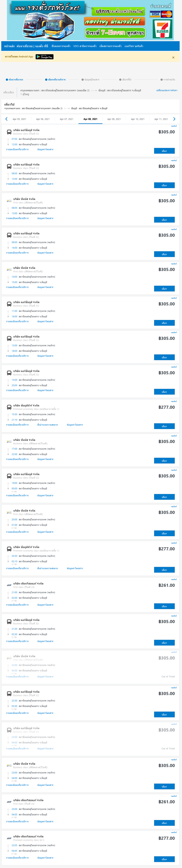Dismiss the Android App download banner
The width and height of the screenshot is (182, 868).
pos(173,57)
